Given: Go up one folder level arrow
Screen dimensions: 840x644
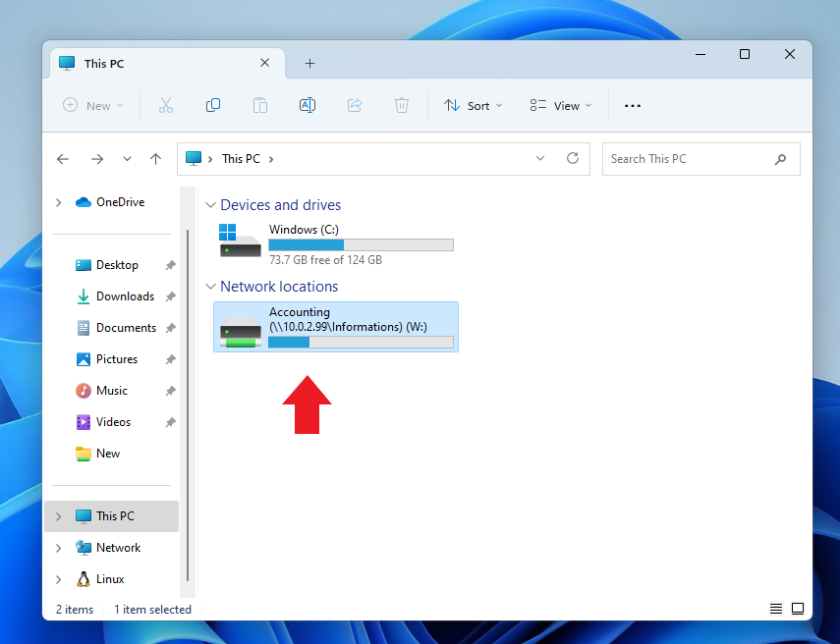Looking at the screenshot, I should point(155,159).
